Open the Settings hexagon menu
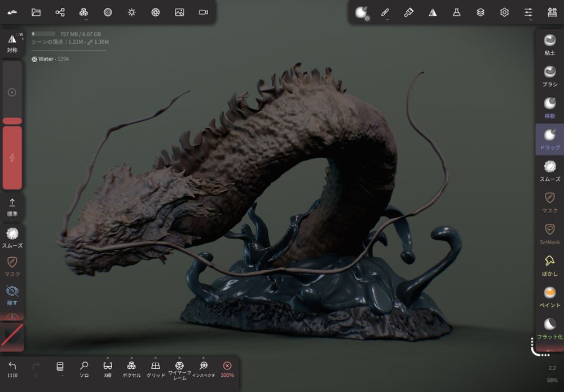This screenshot has width=564, height=392. click(504, 12)
